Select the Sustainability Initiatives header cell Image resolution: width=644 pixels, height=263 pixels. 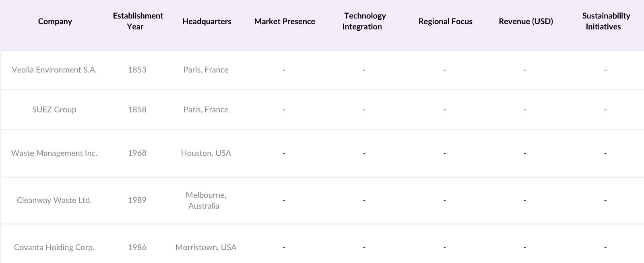(x=605, y=21)
